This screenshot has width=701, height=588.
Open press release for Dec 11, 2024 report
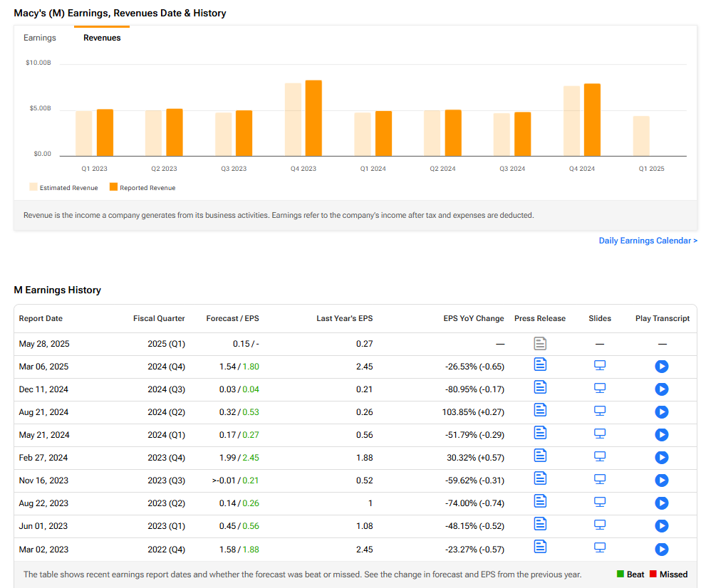540,387
